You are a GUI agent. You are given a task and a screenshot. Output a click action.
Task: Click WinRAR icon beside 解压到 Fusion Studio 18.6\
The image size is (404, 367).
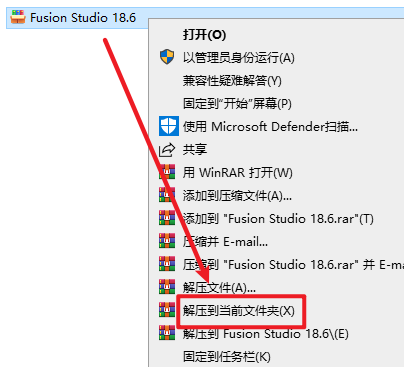coord(167,333)
